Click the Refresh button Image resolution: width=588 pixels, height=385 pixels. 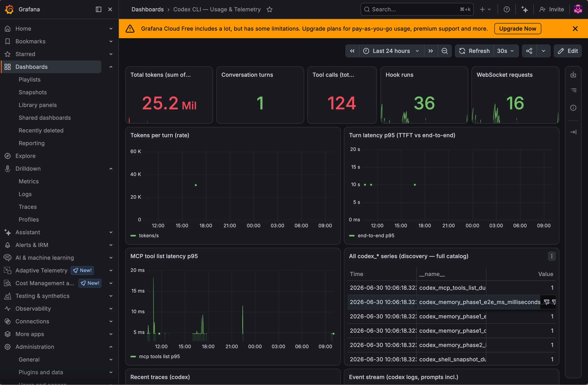click(474, 51)
